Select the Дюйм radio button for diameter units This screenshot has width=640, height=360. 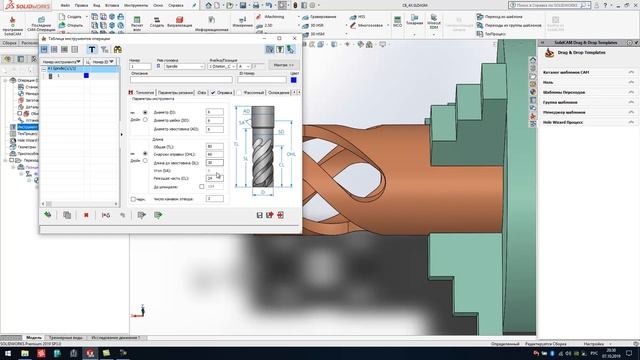click(x=145, y=120)
